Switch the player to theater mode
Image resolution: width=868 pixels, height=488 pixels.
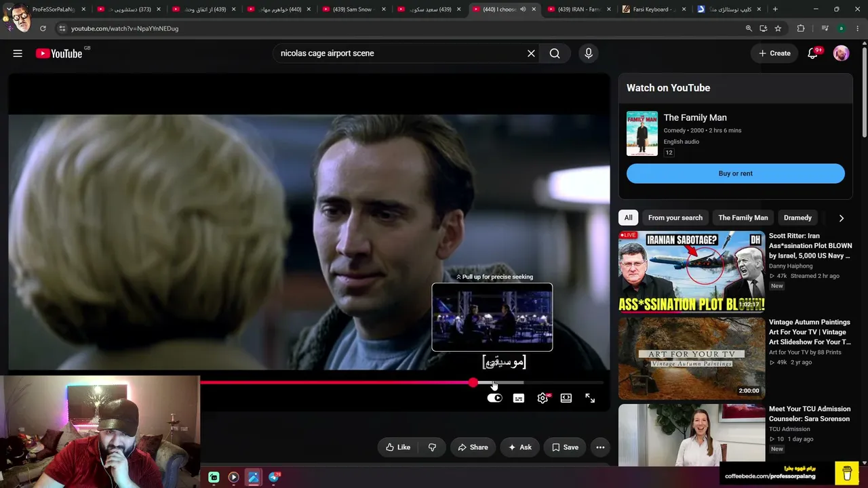[566, 399]
